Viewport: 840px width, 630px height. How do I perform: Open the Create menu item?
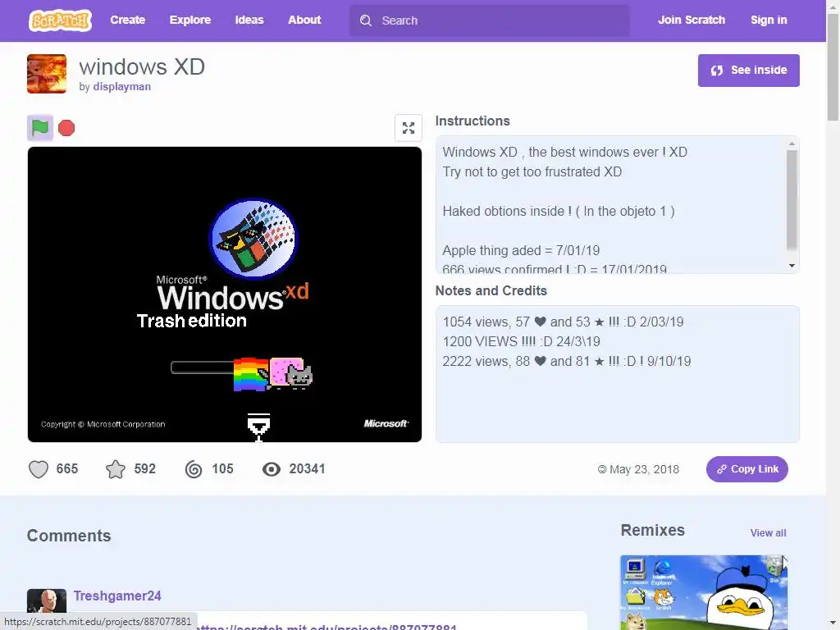coord(127,21)
